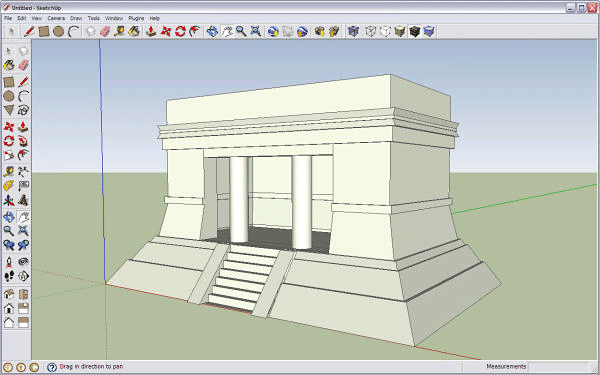Click the help question mark in status bar

pyautogui.click(x=52, y=367)
